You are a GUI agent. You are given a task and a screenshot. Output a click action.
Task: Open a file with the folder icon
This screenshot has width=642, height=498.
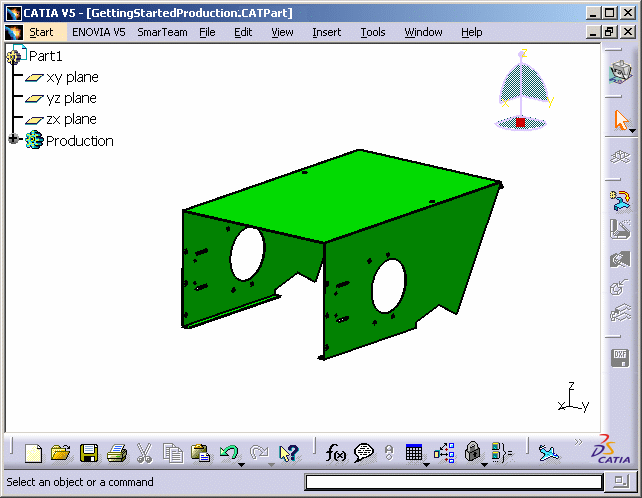[x=61, y=453]
